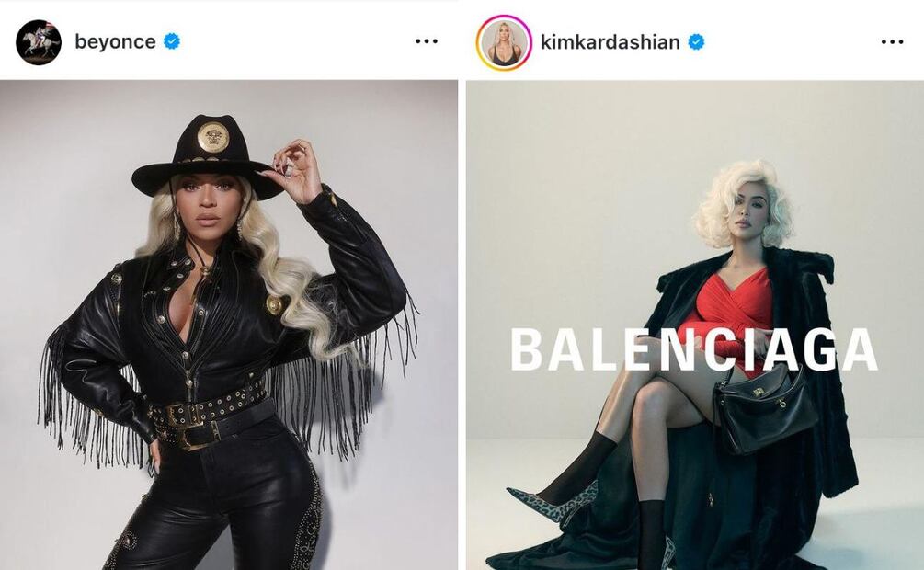The height and width of the screenshot is (570, 924).
Task: Tap the platinum curly hair in kimkardashian's post
Action: point(744,203)
